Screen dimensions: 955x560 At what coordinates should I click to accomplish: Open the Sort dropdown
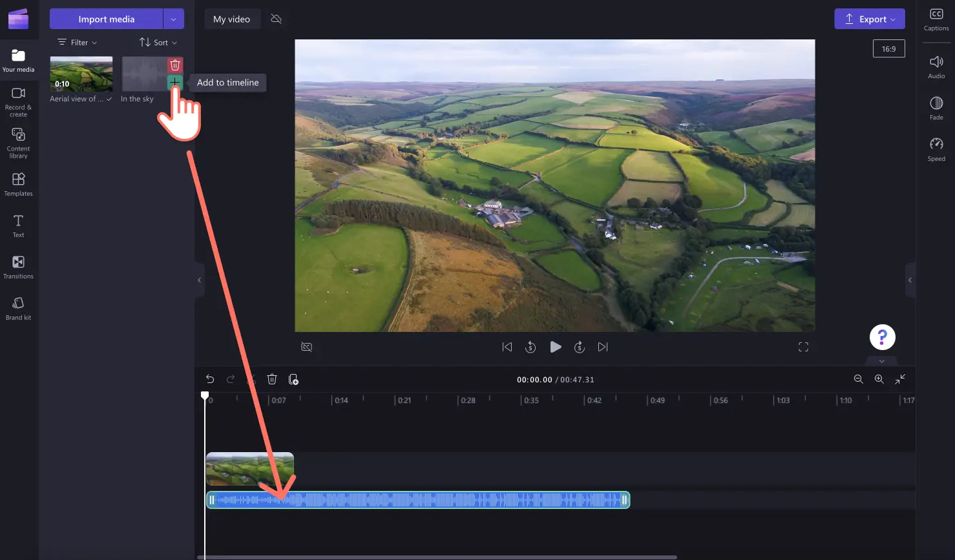158,43
